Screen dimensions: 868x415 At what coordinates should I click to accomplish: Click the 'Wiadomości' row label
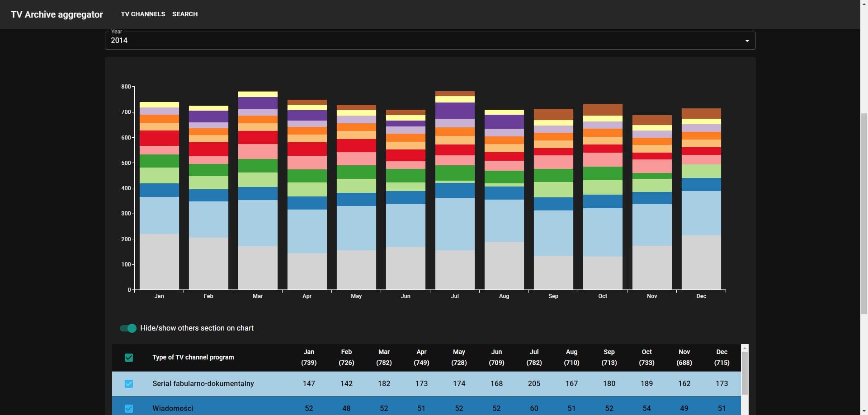[x=173, y=409]
